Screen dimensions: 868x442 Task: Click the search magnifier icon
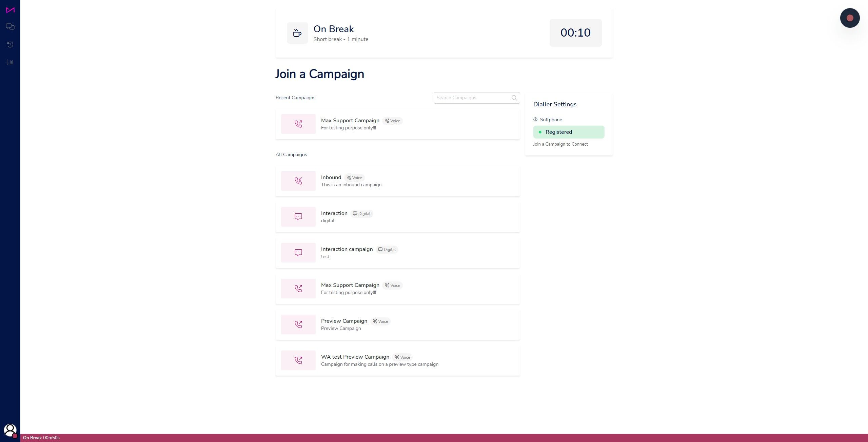[x=514, y=98]
